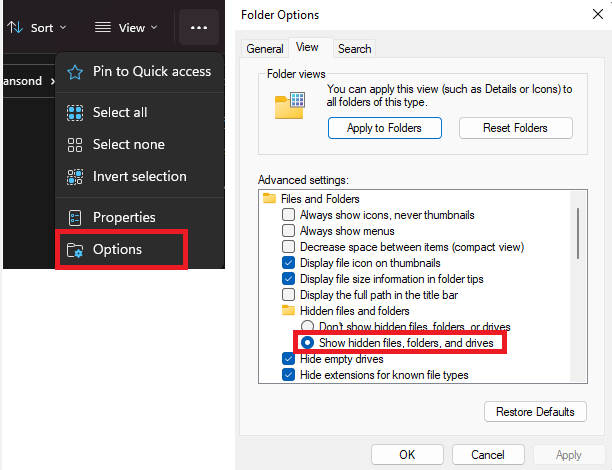This screenshot has width=612, height=470.
Task: Click Restore Defaults button
Action: (535, 411)
